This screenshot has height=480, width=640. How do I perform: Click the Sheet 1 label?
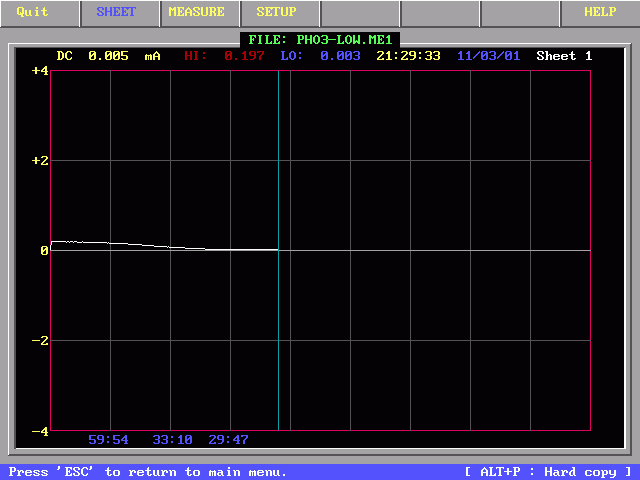tap(564, 56)
